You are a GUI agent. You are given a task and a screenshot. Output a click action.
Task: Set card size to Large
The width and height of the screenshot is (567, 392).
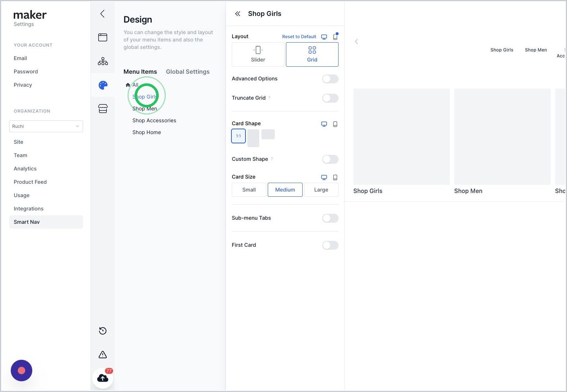(321, 190)
